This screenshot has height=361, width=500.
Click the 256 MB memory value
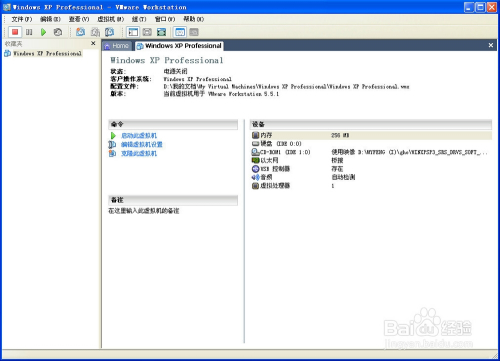[x=340, y=135]
